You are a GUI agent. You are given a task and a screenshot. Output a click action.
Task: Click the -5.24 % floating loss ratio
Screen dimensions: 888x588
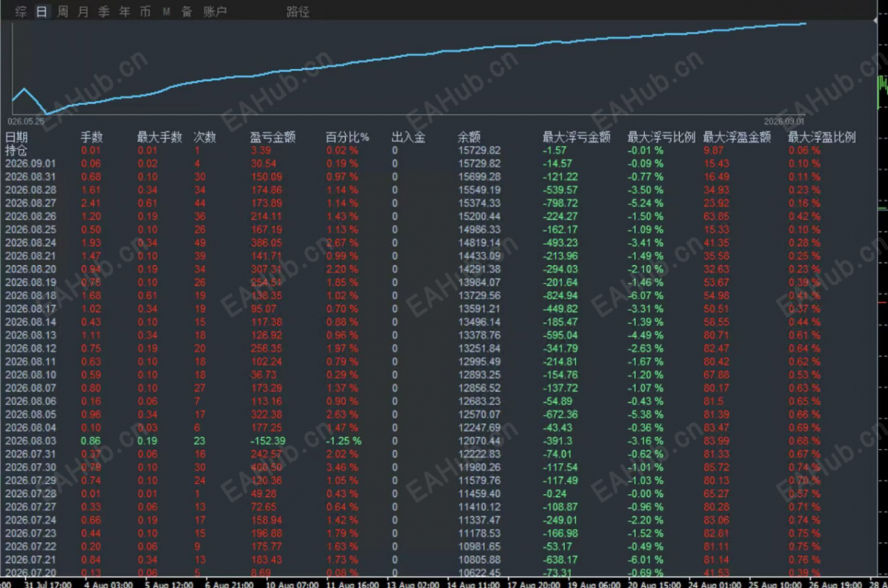[x=645, y=203]
